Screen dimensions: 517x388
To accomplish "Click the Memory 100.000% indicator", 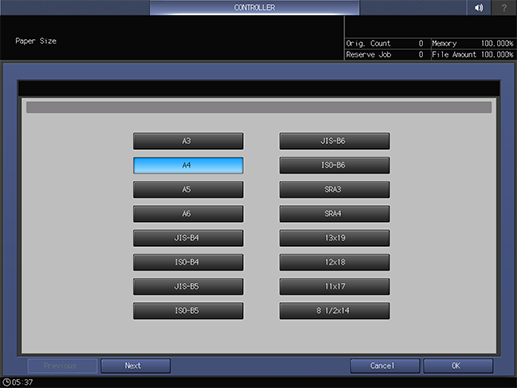I will [473, 43].
